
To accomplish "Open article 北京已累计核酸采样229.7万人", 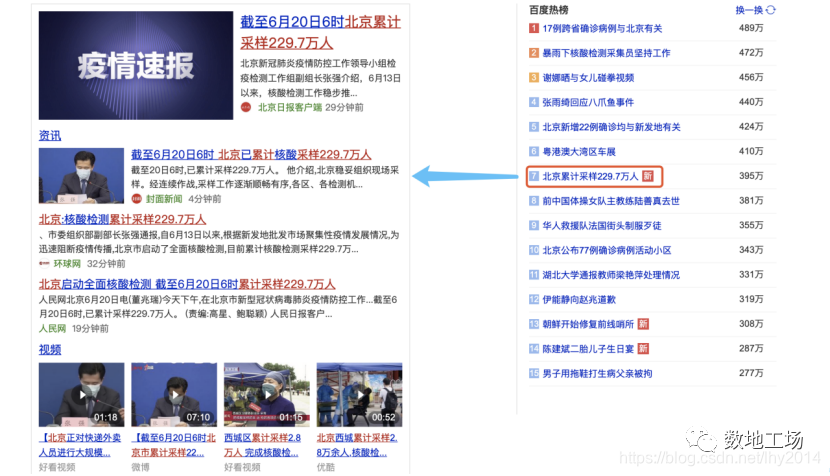I will pyautogui.click(x=251, y=155).
